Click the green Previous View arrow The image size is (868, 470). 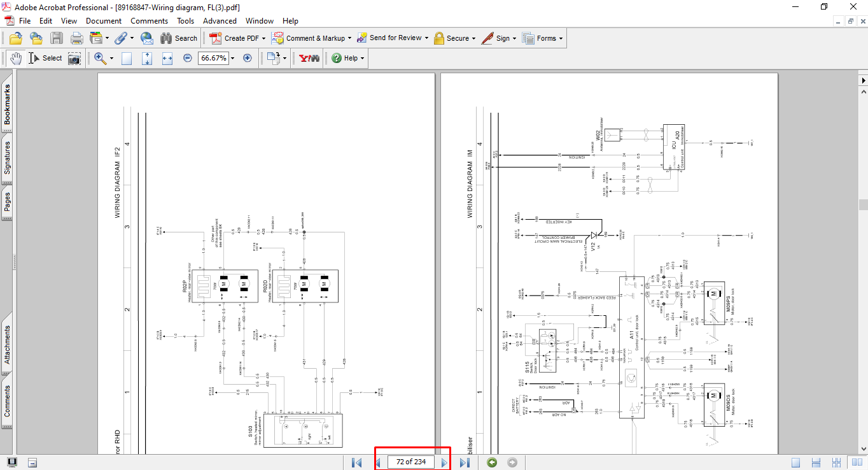492,462
